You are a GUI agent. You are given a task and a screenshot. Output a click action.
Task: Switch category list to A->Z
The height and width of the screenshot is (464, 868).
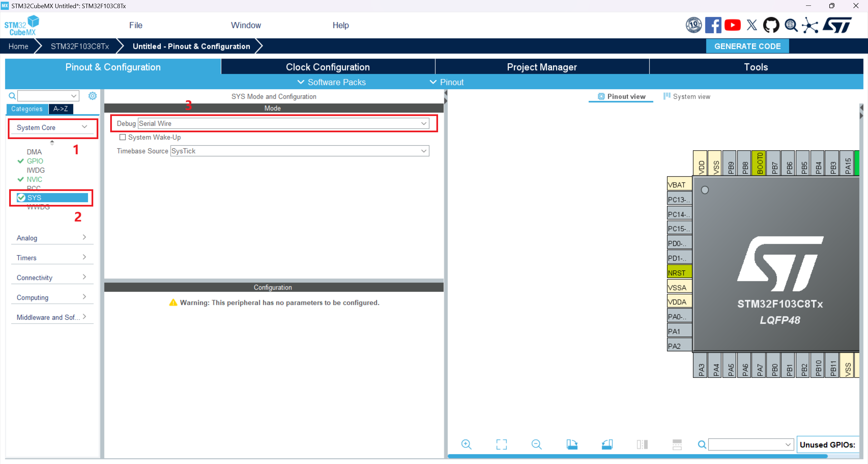pos(61,109)
